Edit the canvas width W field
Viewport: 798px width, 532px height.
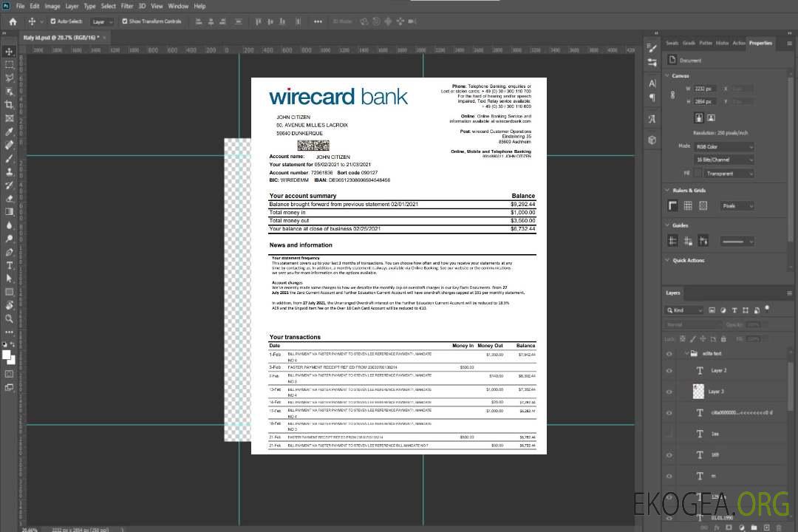pos(704,89)
